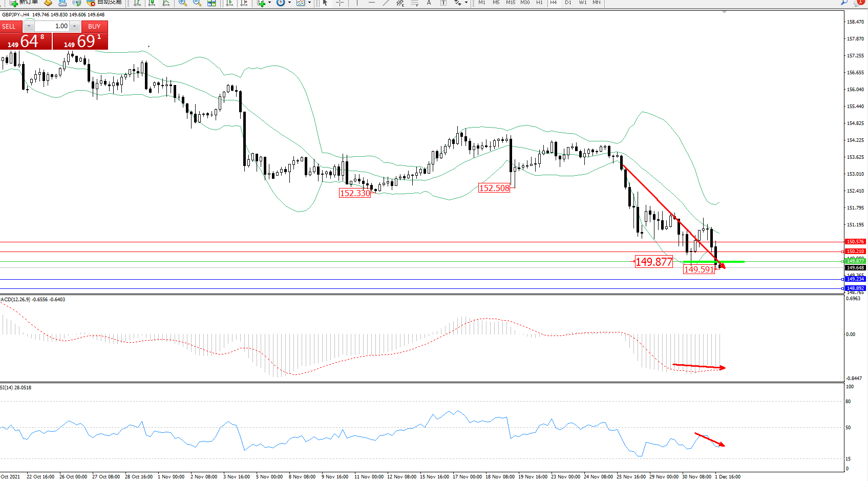
Task: Toggle the Chart Shift toolbar button
Action: 244,3
